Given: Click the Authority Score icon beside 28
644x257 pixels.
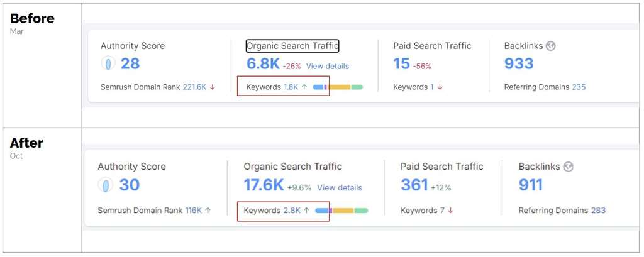Looking at the screenshot, I should tap(109, 63).
